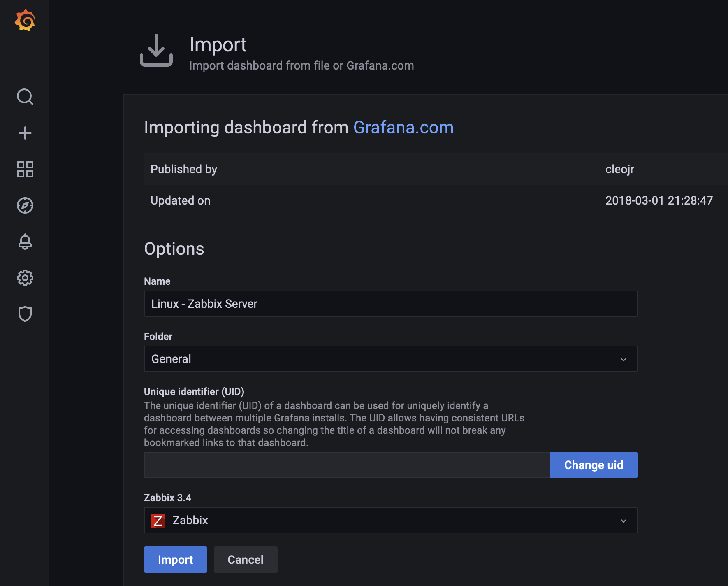Image resolution: width=728 pixels, height=586 pixels.
Task: Click the Import download icon in header
Action: [156, 50]
